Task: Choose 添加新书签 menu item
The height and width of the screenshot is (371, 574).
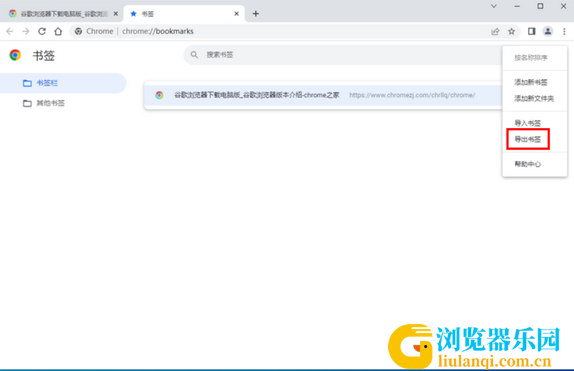Action: [x=534, y=82]
